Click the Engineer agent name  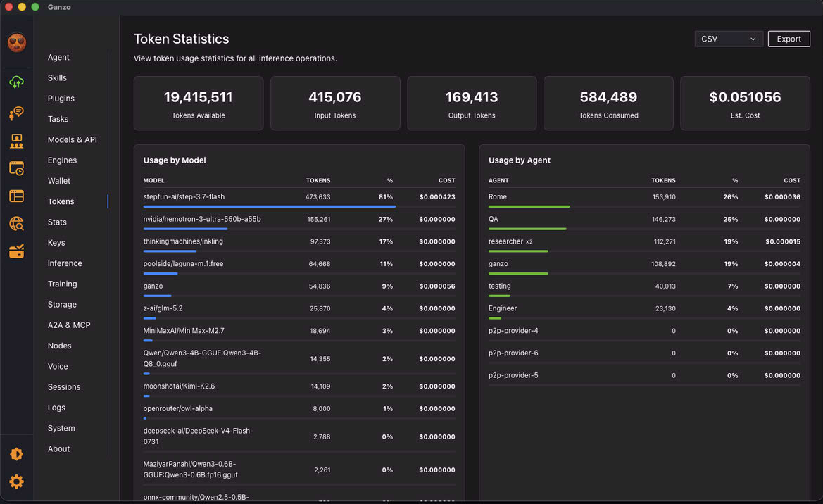click(x=503, y=308)
